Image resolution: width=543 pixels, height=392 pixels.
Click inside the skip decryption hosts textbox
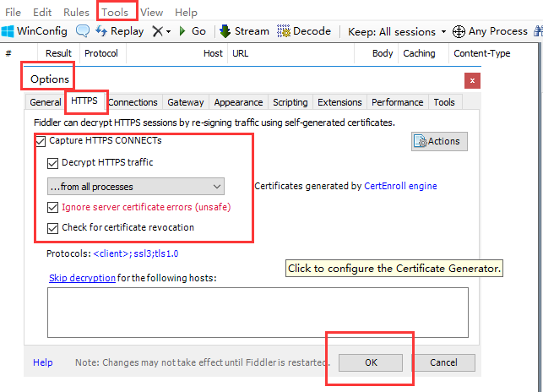(x=258, y=313)
